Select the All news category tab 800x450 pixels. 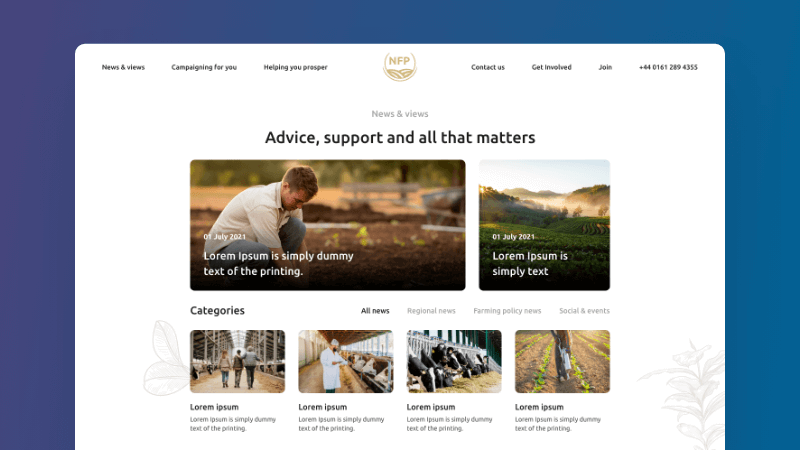[375, 311]
